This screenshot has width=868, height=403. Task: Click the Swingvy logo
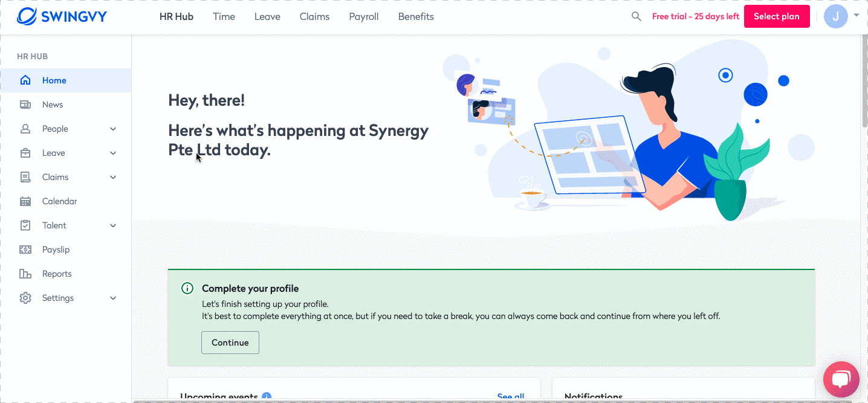tap(62, 16)
